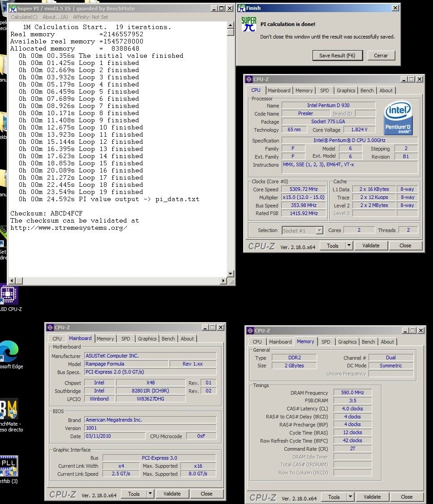Click Validate in the Memory window

click(x=372, y=497)
